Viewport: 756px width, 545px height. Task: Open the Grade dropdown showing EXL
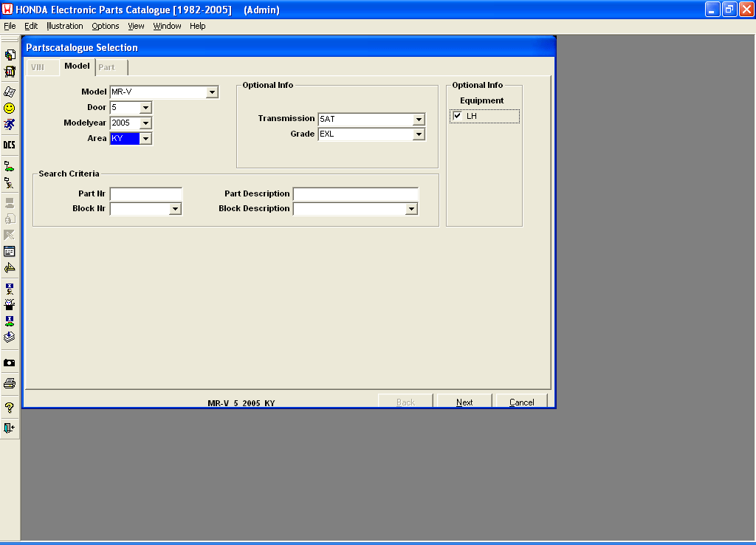pos(419,134)
